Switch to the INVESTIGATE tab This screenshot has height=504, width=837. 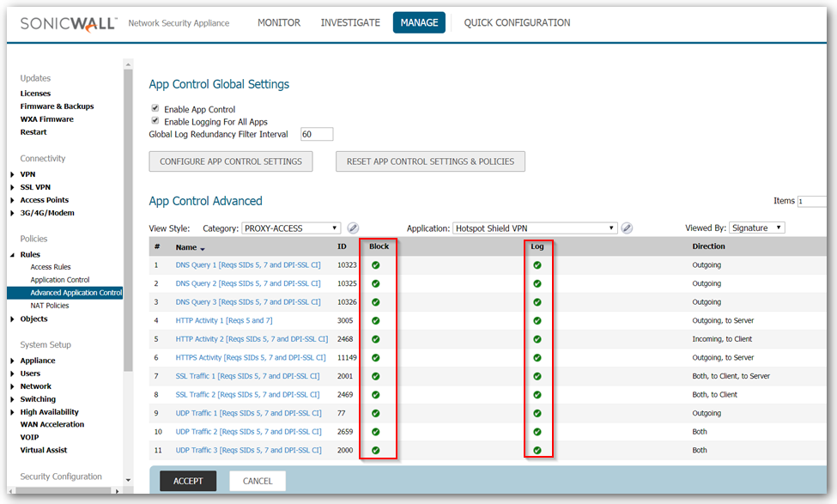pos(350,22)
